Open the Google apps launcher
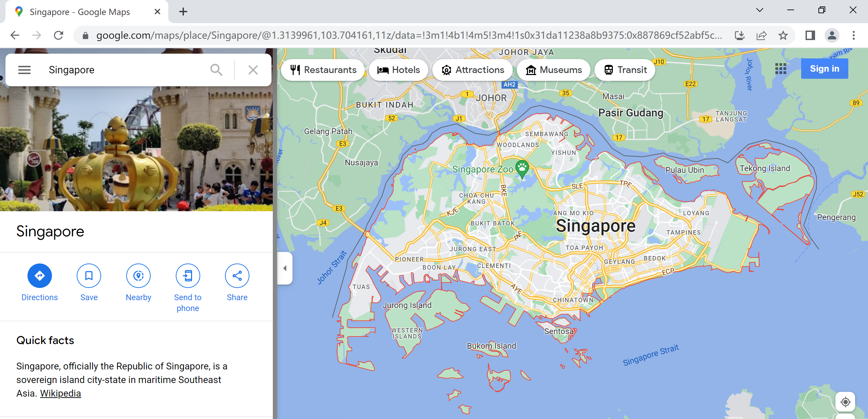This screenshot has width=868, height=419. (x=780, y=69)
